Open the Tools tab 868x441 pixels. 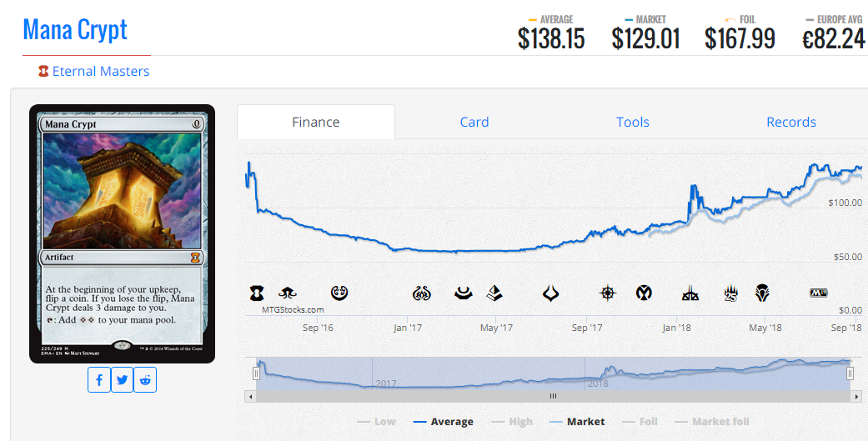click(633, 122)
